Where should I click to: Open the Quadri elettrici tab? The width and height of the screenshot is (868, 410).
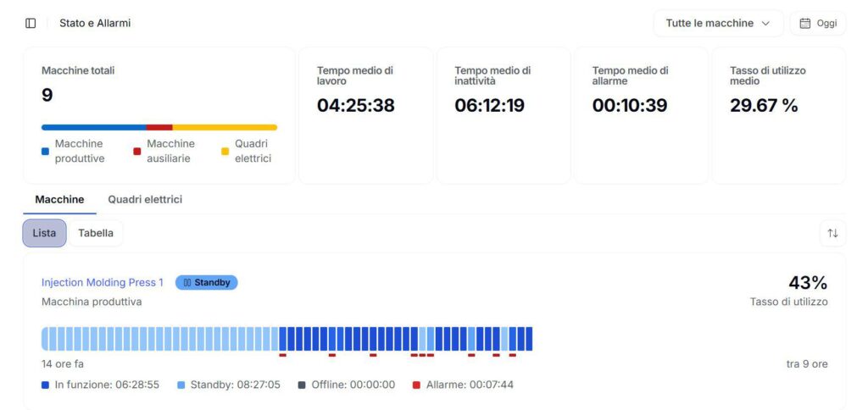coord(145,199)
